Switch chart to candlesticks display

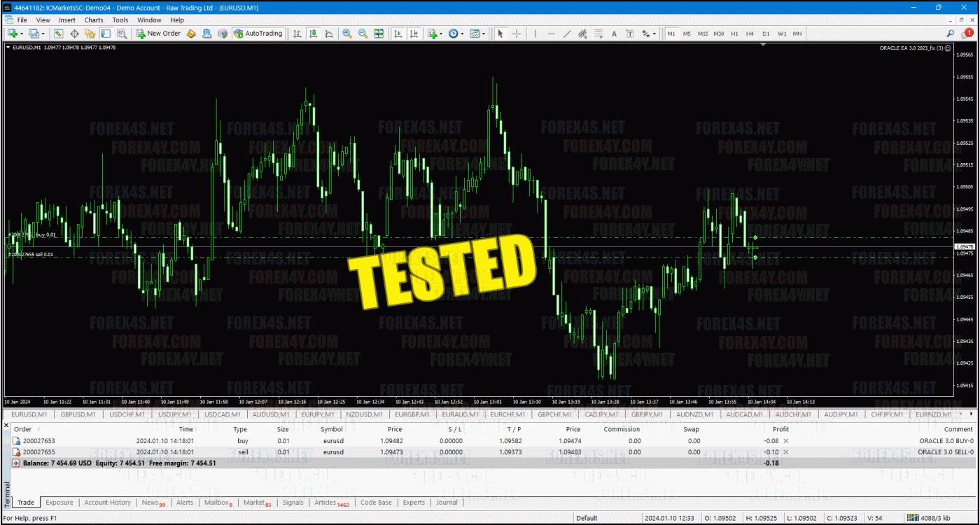(x=313, y=34)
